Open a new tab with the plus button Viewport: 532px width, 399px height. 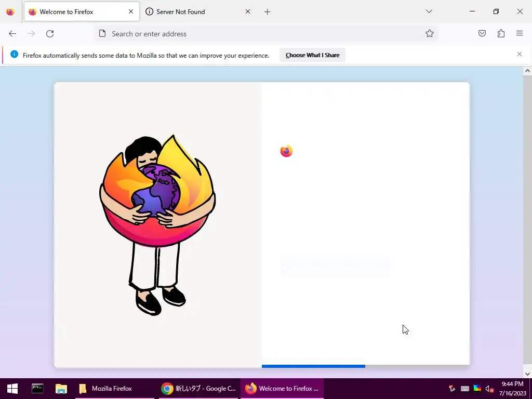268,12
